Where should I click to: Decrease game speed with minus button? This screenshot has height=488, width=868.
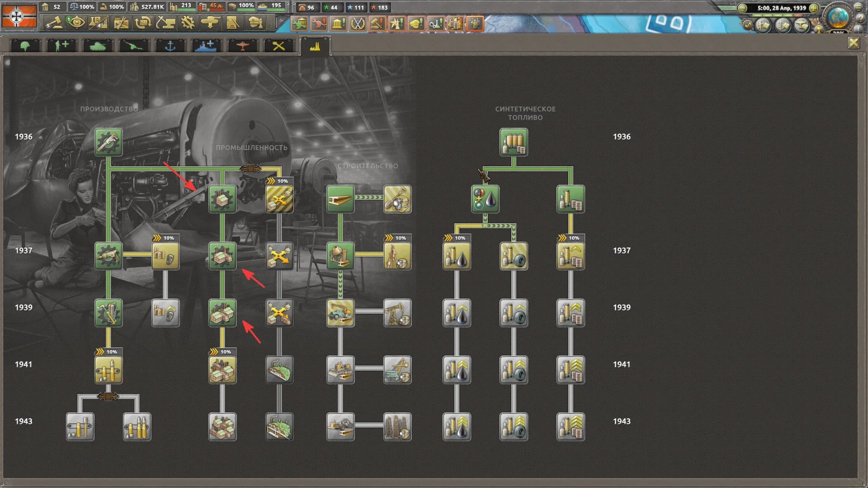742,8
